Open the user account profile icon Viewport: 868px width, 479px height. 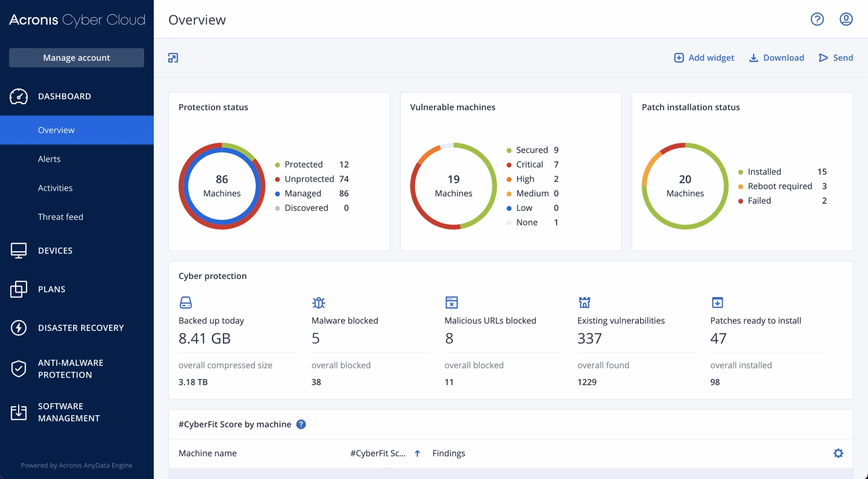click(x=846, y=19)
